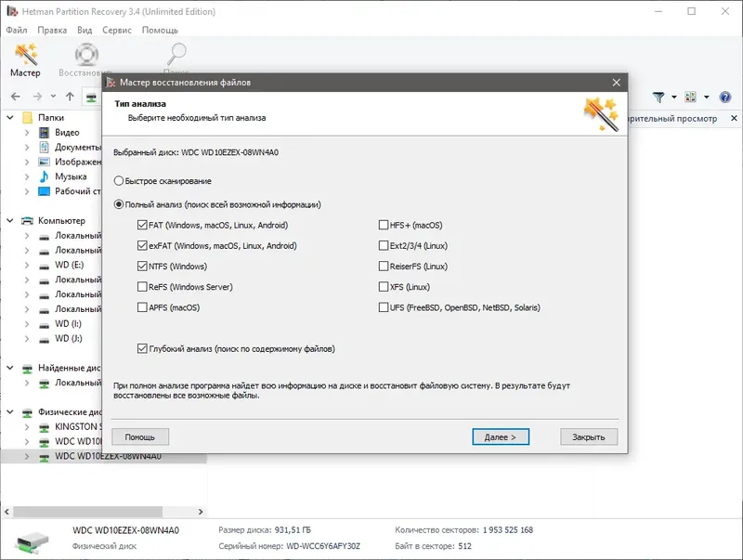The height and width of the screenshot is (560, 743).
Task: Select the Музыка note icon
Action: coord(44,176)
